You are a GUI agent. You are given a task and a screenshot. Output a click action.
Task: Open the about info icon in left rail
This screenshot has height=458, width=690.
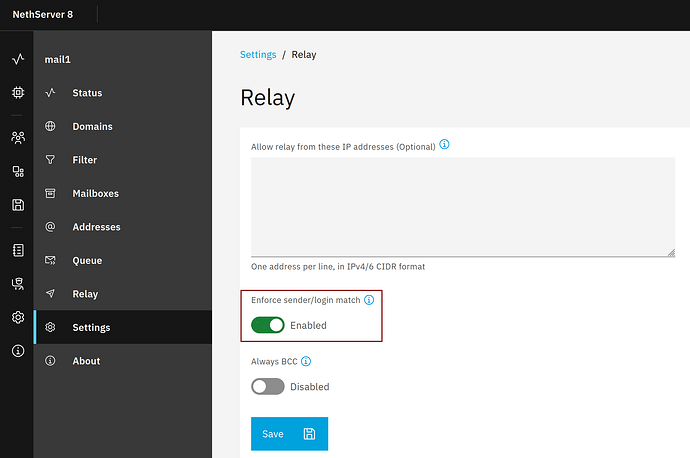[x=17, y=351]
